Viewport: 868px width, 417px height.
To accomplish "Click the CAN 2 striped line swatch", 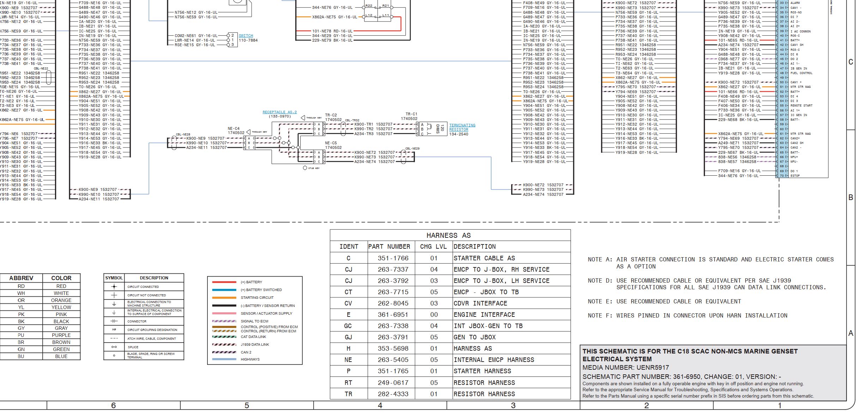I will (x=224, y=352).
